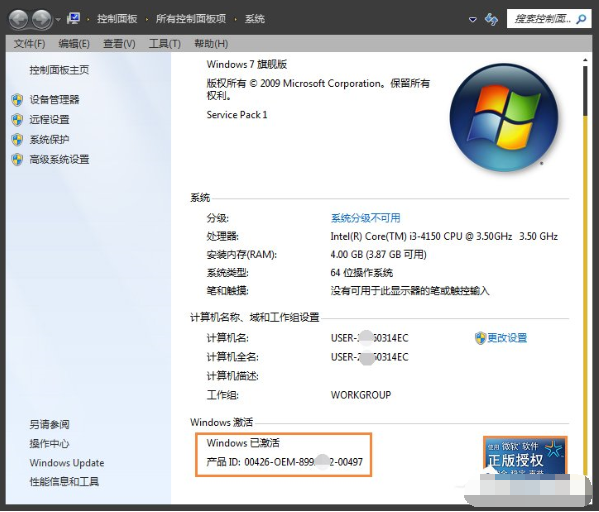Click shield icon beside 系统保护
Image resolution: width=599 pixels, height=512 pixels.
[17, 140]
